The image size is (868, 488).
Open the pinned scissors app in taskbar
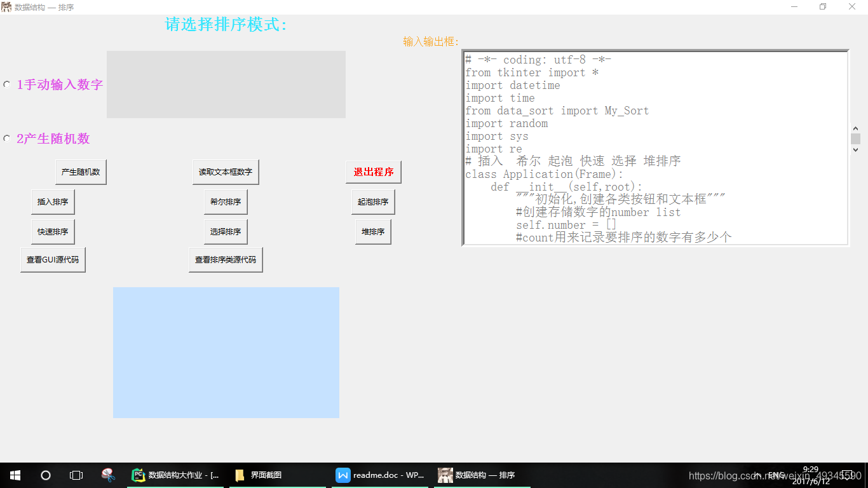[x=108, y=475]
